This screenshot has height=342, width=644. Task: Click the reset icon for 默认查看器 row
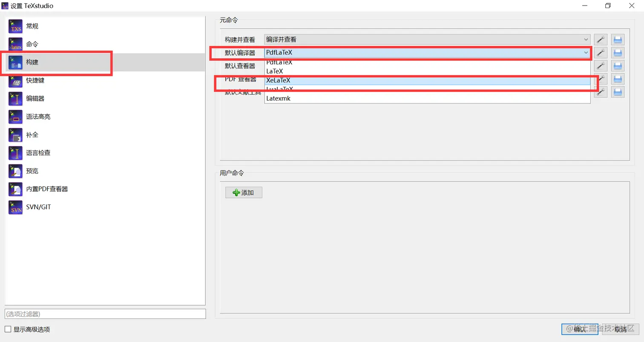(618, 66)
